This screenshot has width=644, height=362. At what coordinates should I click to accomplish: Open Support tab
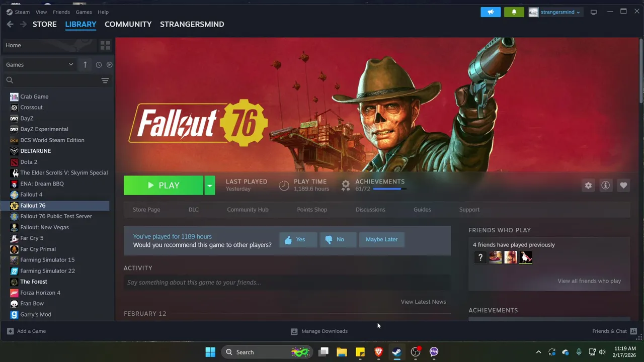coord(469,210)
